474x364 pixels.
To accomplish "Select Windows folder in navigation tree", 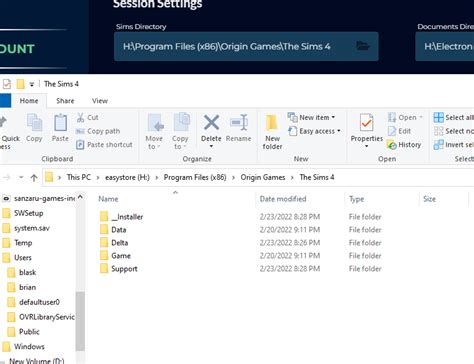I will tap(29, 347).
